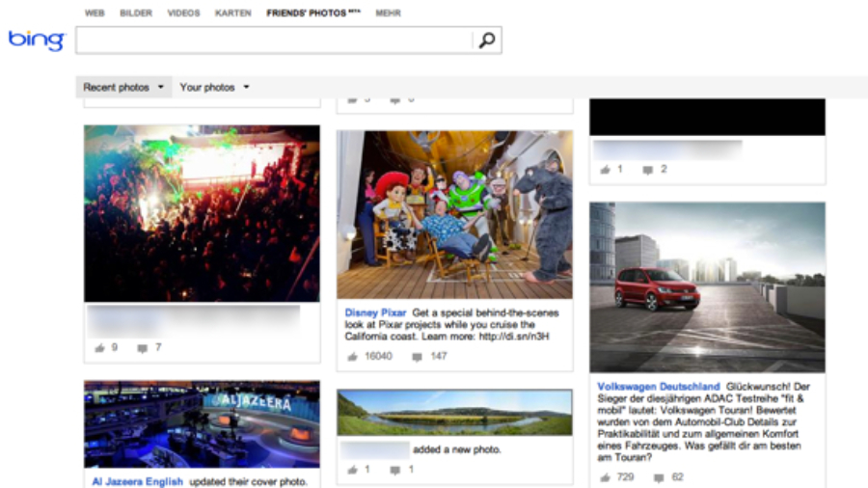Click 'updated their cover photo.' text
The width and height of the screenshot is (868, 488).
click(248, 481)
